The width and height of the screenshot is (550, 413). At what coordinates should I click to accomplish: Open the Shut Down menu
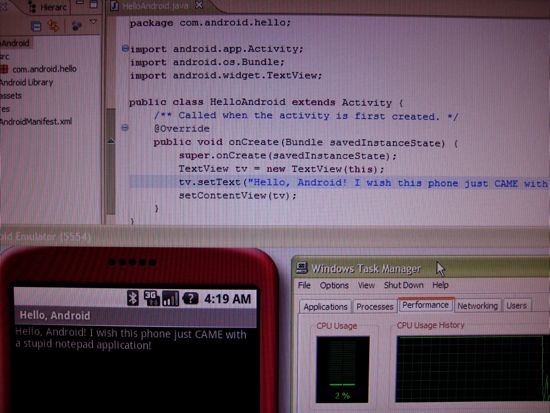click(x=404, y=285)
